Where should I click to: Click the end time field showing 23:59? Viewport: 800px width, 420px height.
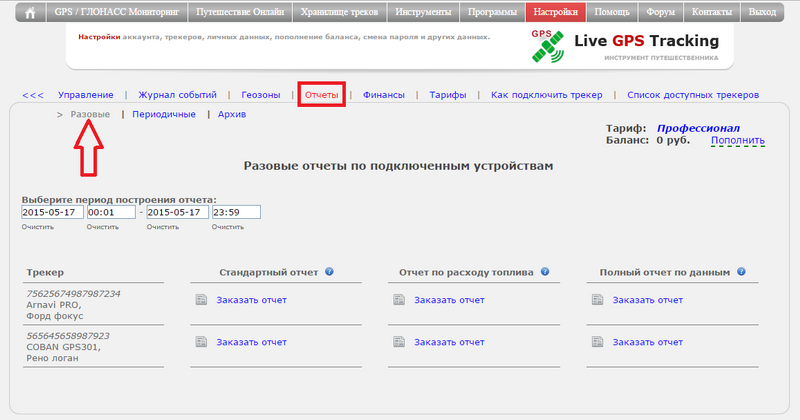point(235,212)
